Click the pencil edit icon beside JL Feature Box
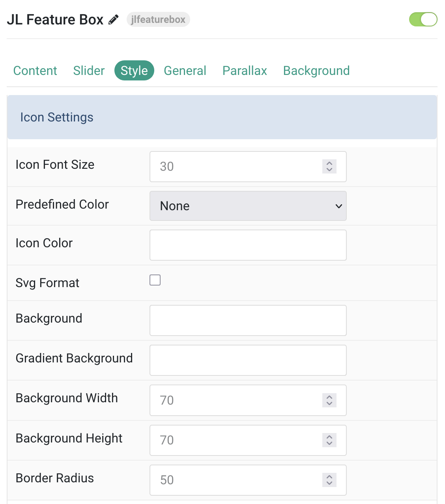445x504 pixels. pos(114,19)
